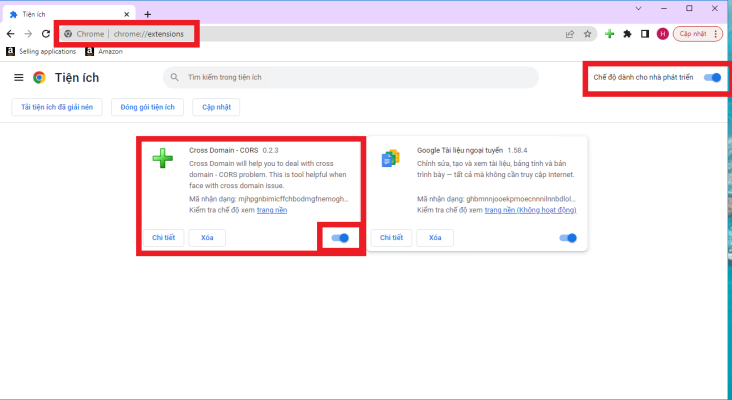Click Xóa for Google Tài liệu ngoại tuyến

435,238
